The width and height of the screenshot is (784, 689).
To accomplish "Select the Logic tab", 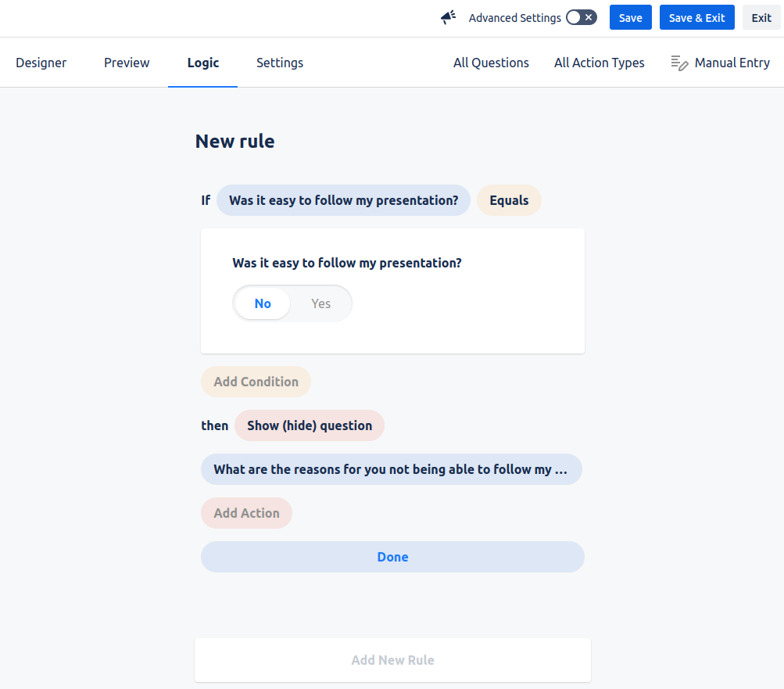I will (203, 63).
